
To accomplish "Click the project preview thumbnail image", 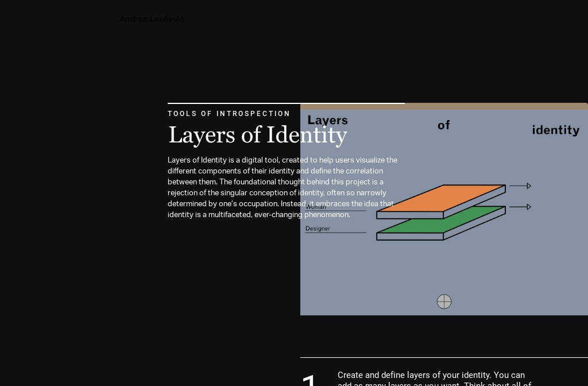I will 444,210.
